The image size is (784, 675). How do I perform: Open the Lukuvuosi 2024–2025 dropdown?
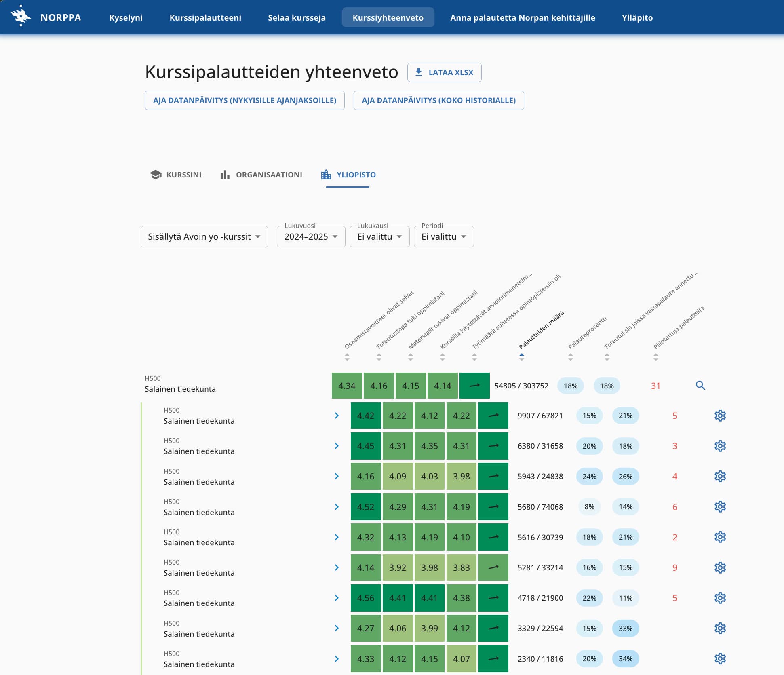click(310, 236)
